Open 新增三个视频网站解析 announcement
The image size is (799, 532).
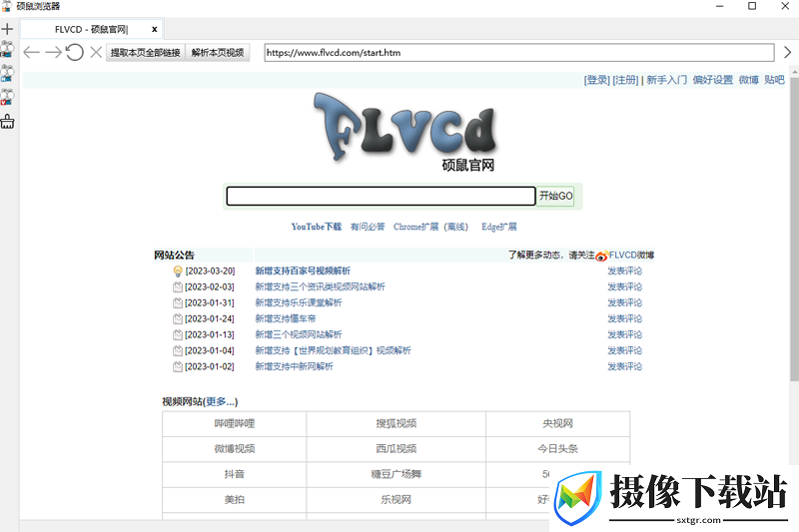pos(298,334)
